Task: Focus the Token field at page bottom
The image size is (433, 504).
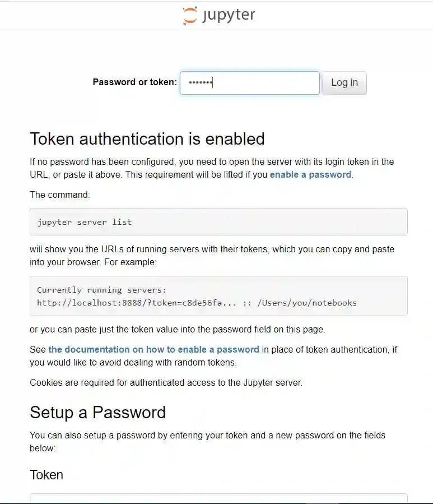Action: 218,498
